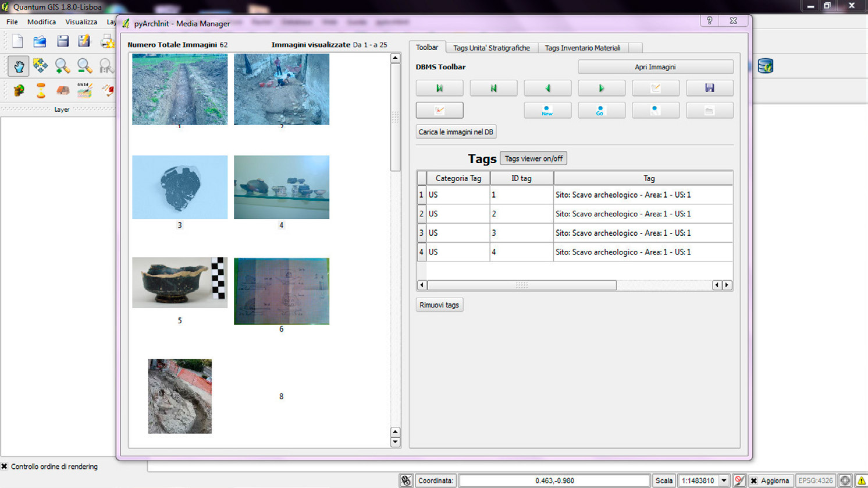Click the scroll down arrow of thumbnail list
Viewport: 868px width, 488px height.
click(x=395, y=441)
